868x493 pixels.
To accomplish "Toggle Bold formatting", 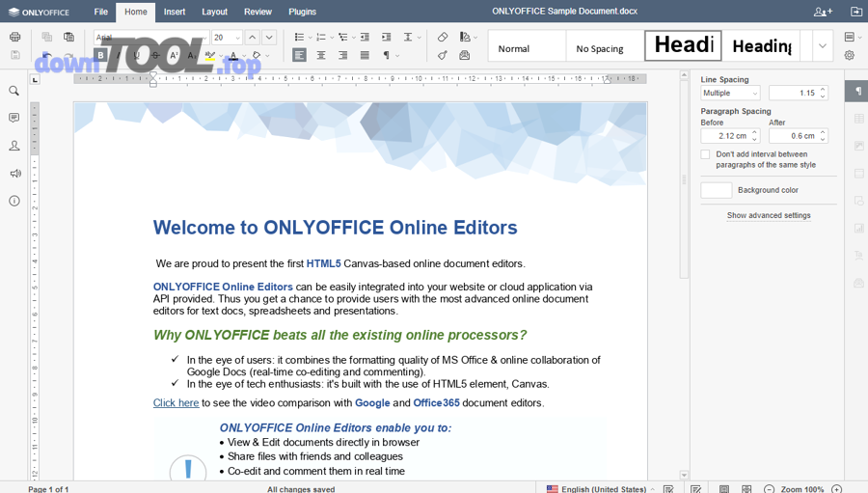I will pyautogui.click(x=100, y=55).
